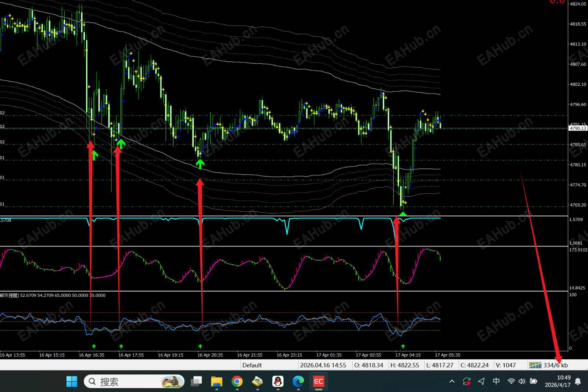The height and width of the screenshot is (392, 588).
Task: Click small green arrow above 17 Apr 04:15 label
Action: 403,346
